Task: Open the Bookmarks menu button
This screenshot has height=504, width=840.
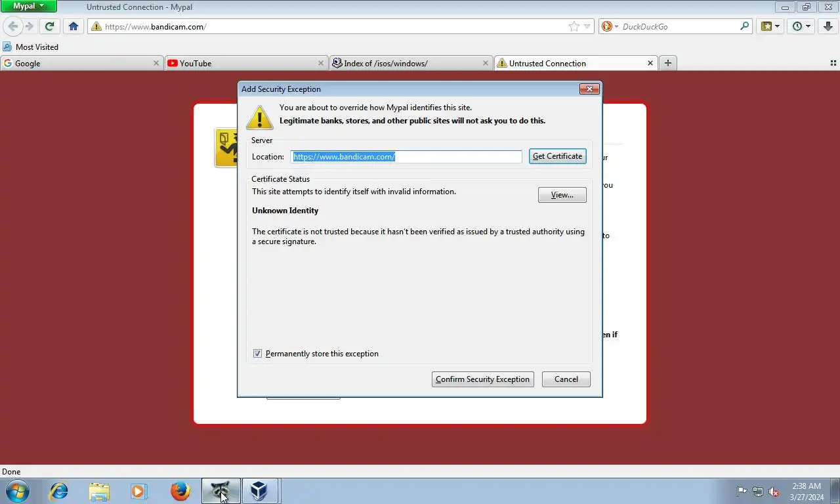Action: (770, 26)
